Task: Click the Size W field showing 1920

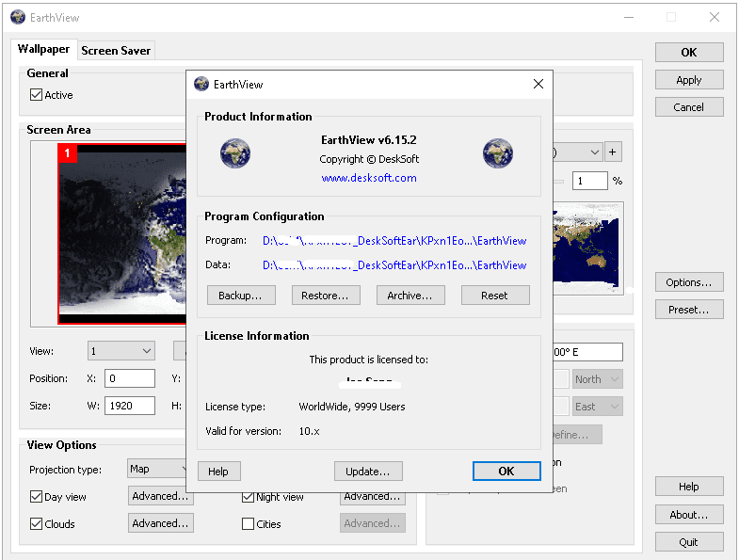Action: (x=130, y=406)
